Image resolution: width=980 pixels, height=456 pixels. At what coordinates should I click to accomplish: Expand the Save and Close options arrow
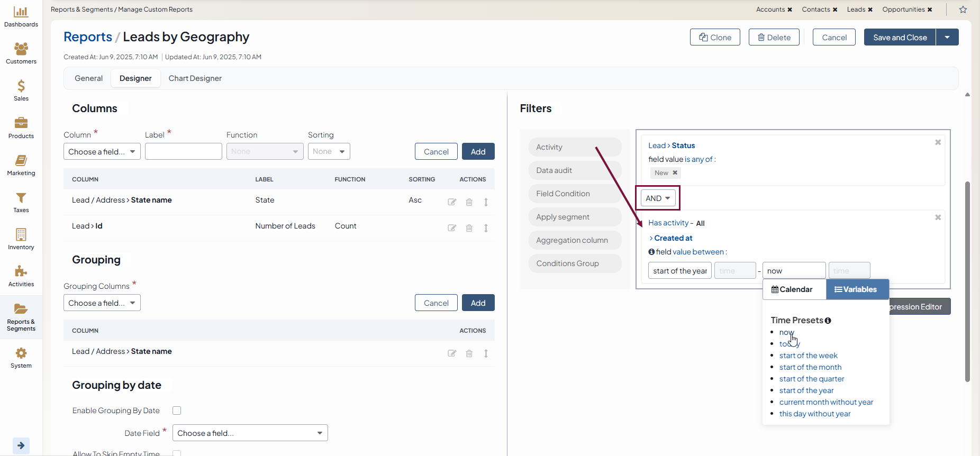click(947, 37)
